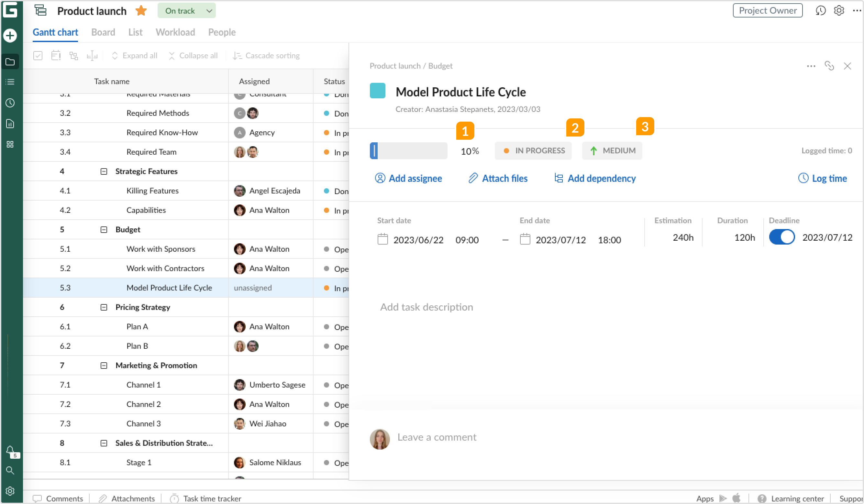This screenshot has height=504, width=864.
Task: Open the On track status dropdown
Action: [x=186, y=11]
